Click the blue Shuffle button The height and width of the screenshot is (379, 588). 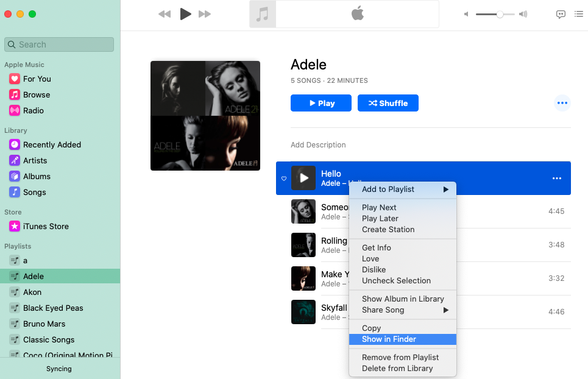coord(388,103)
